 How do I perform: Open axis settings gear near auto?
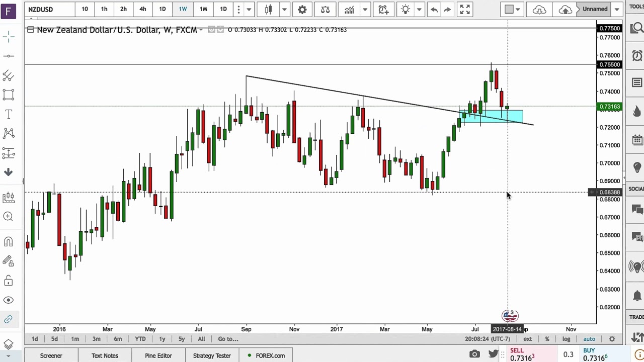coord(612,339)
